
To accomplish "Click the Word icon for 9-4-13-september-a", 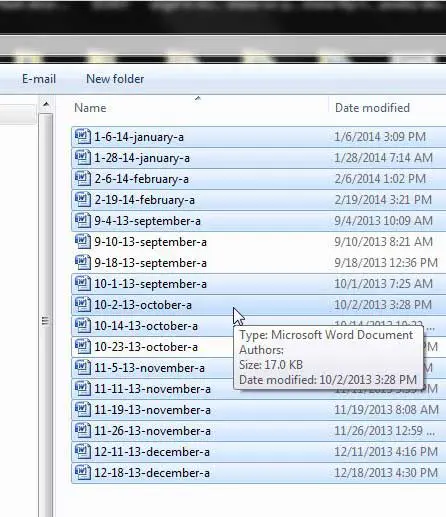I will [x=83, y=221].
